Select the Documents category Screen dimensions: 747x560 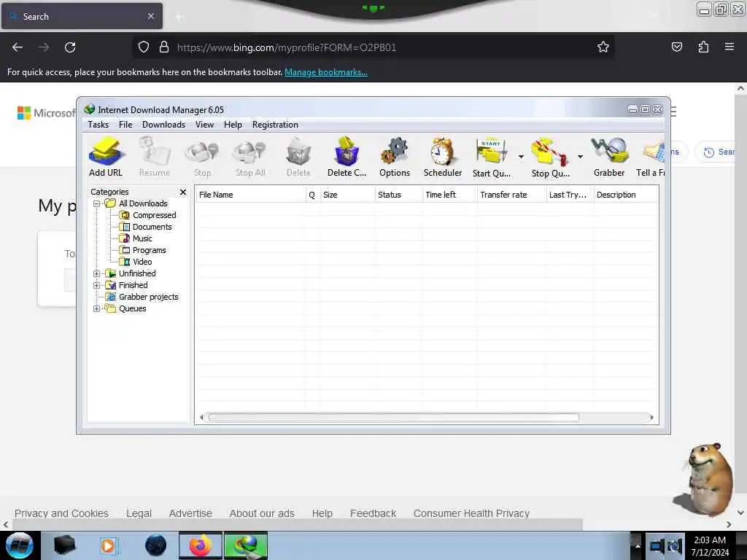coord(152,227)
